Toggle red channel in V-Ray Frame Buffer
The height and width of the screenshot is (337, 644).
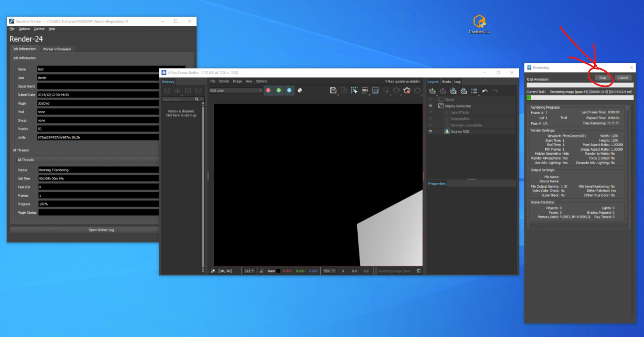tap(268, 90)
